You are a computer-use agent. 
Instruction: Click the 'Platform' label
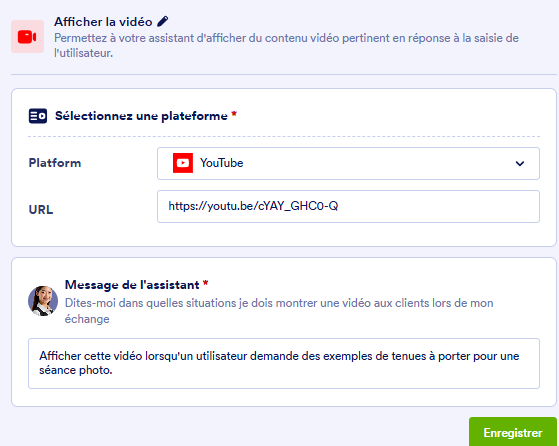(55, 163)
